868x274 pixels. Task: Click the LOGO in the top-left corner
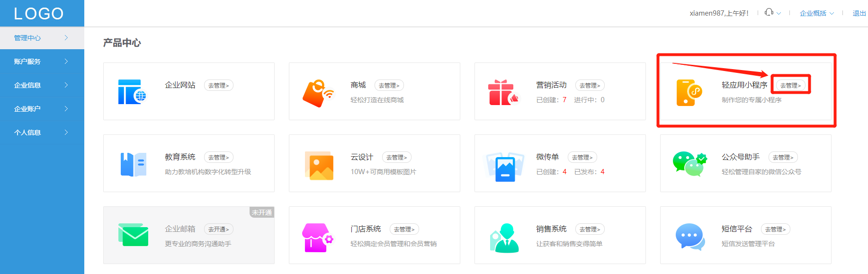39,14
